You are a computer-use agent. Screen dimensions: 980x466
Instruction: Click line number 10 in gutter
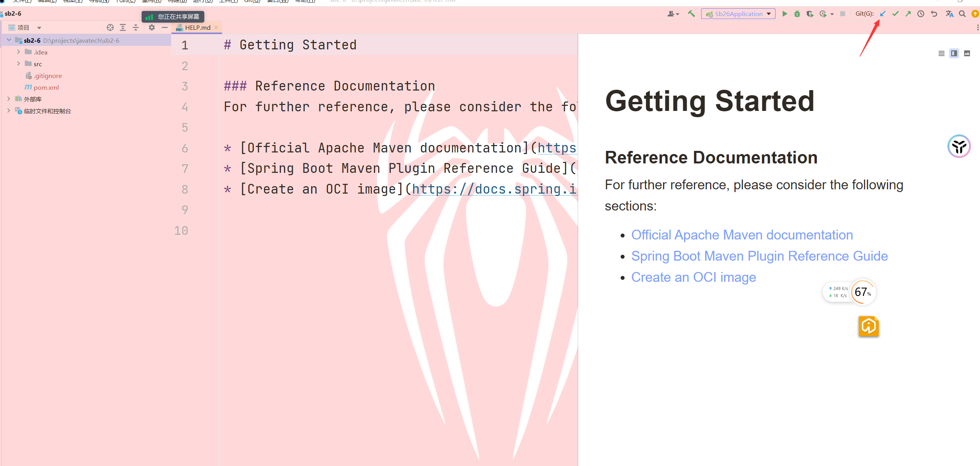point(181,230)
